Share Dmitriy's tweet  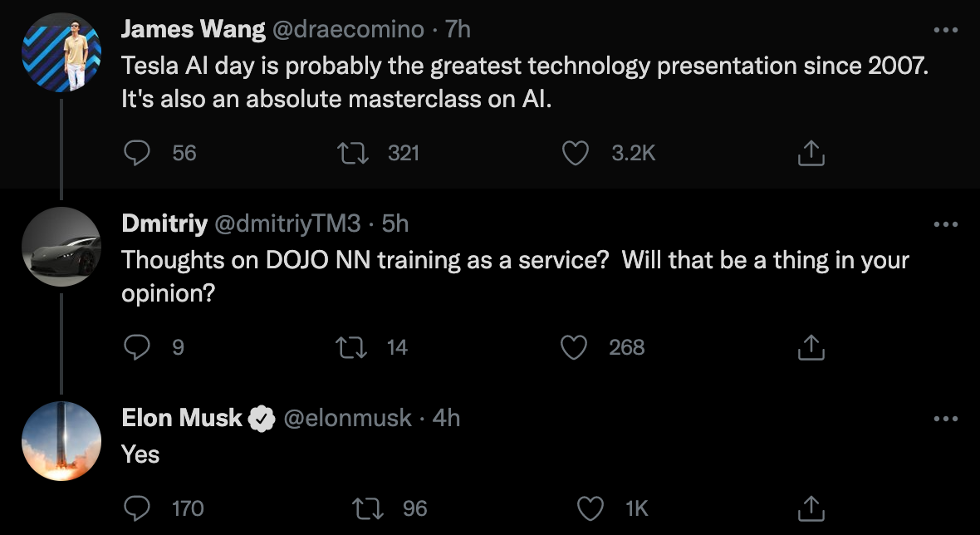(811, 347)
